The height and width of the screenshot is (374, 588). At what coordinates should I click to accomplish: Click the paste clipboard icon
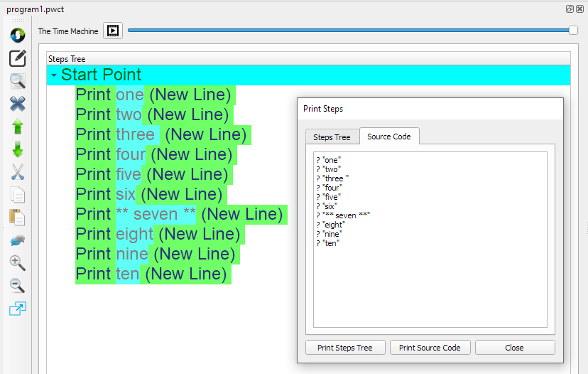coord(18,218)
